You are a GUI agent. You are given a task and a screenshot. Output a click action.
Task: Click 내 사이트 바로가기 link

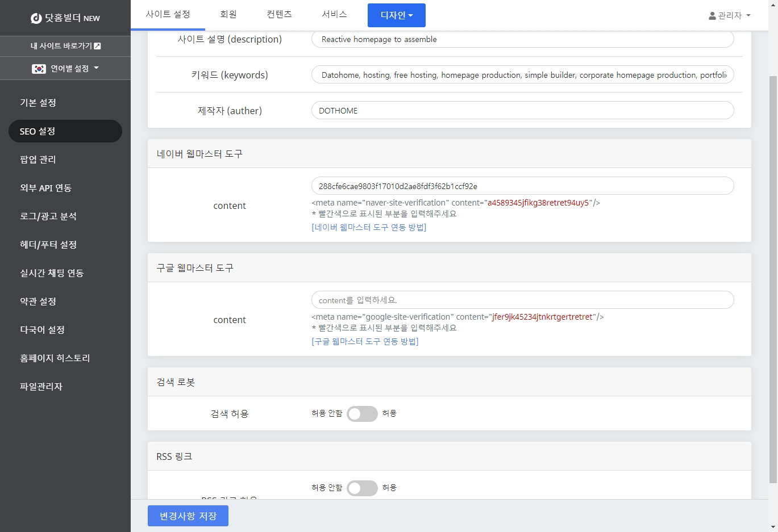65,46
